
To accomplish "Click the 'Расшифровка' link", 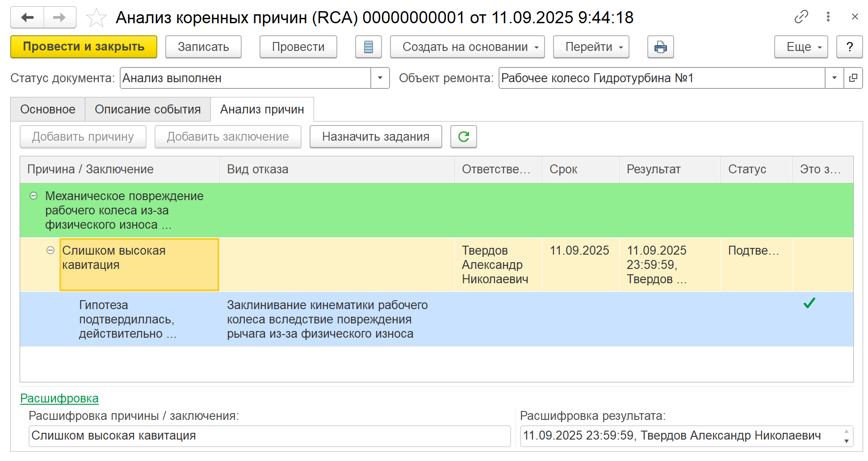I will point(59,398).
